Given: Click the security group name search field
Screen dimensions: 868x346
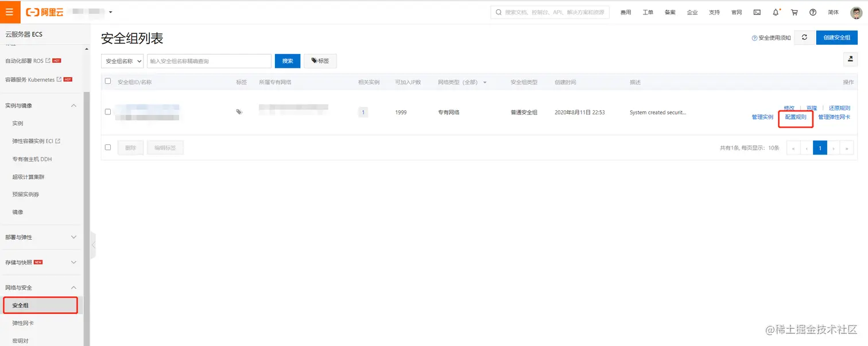Looking at the screenshot, I should (209, 61).
